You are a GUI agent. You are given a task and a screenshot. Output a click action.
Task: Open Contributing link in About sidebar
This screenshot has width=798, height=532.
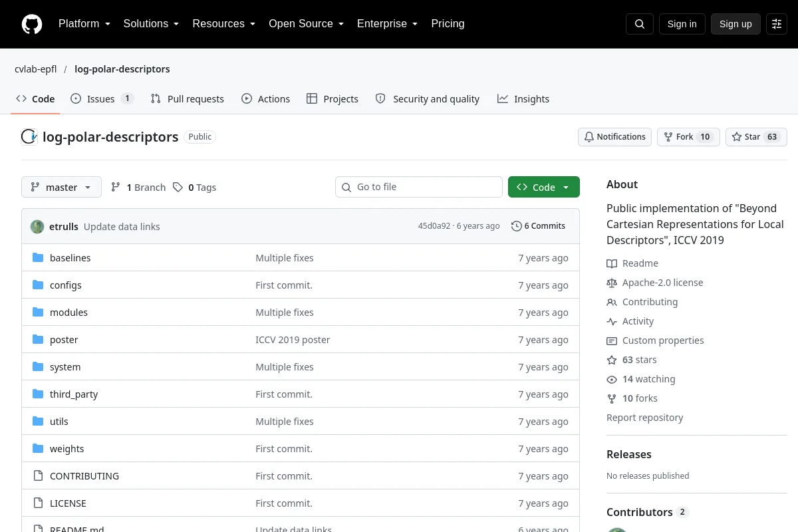(642, 302)
